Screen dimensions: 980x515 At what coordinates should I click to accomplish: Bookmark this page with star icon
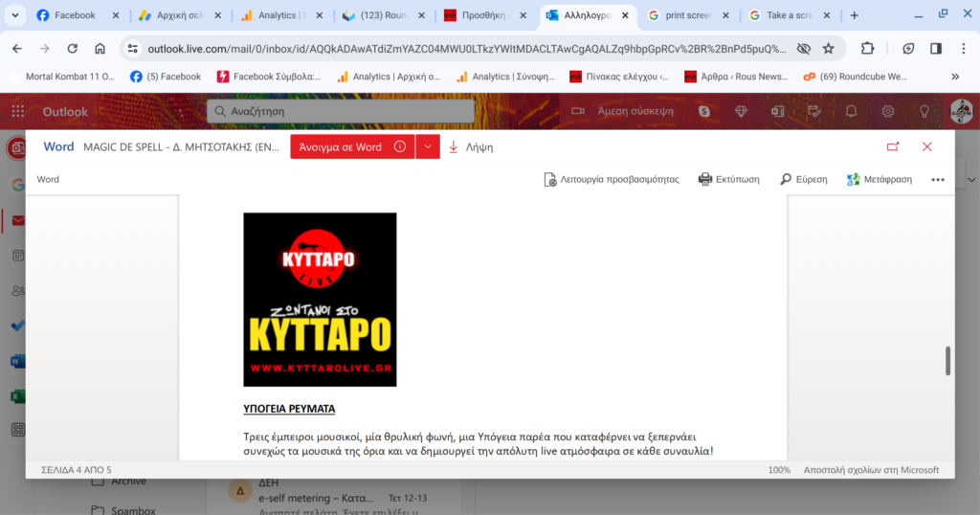point(828,49)
